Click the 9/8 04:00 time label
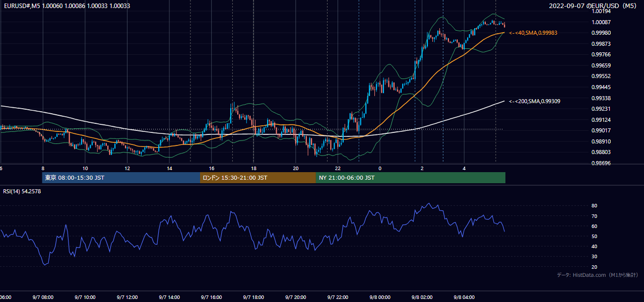This screenshot has height=302, width=644. (x=464, y=297)
